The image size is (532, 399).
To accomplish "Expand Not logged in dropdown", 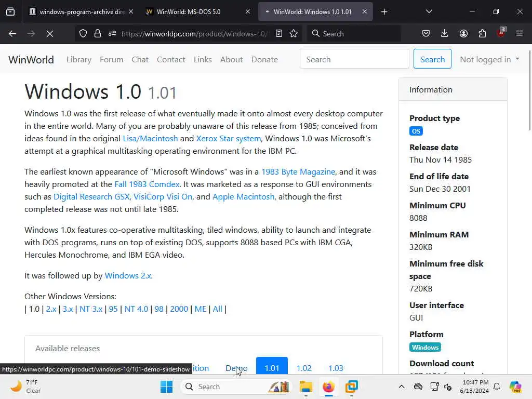I will coord(489,59).
